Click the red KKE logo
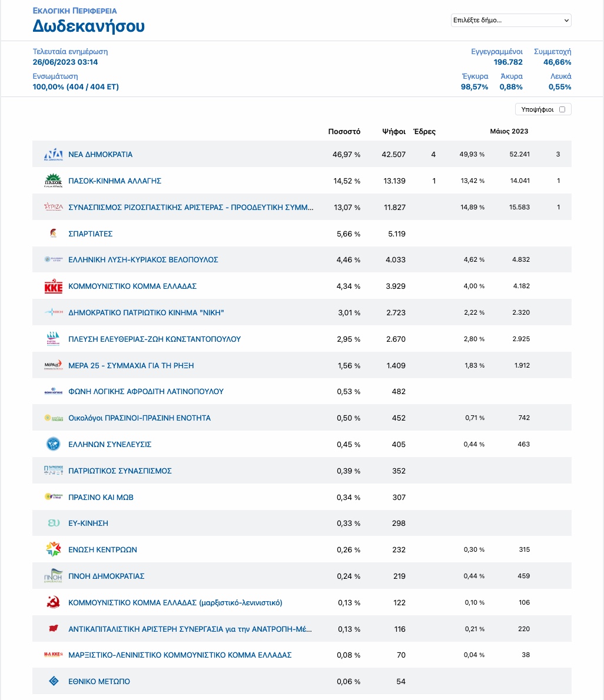Viewport: 604px width, 700px height. pos(53,286)
